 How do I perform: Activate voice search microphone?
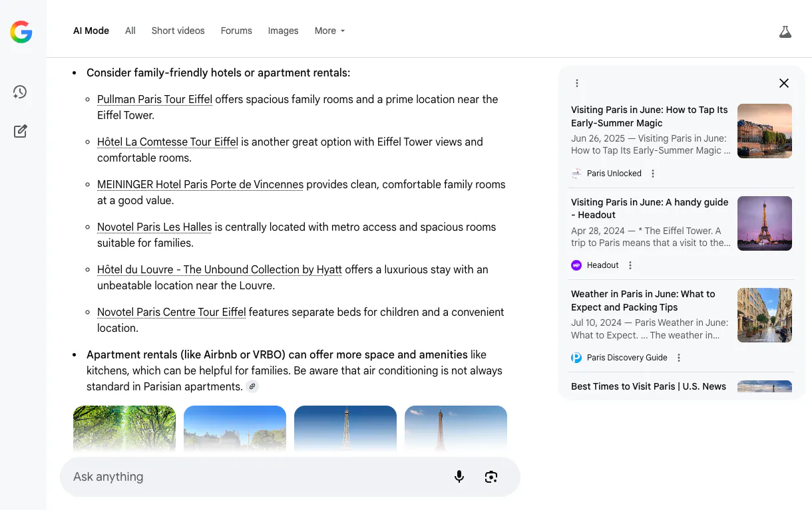point(459,477)
